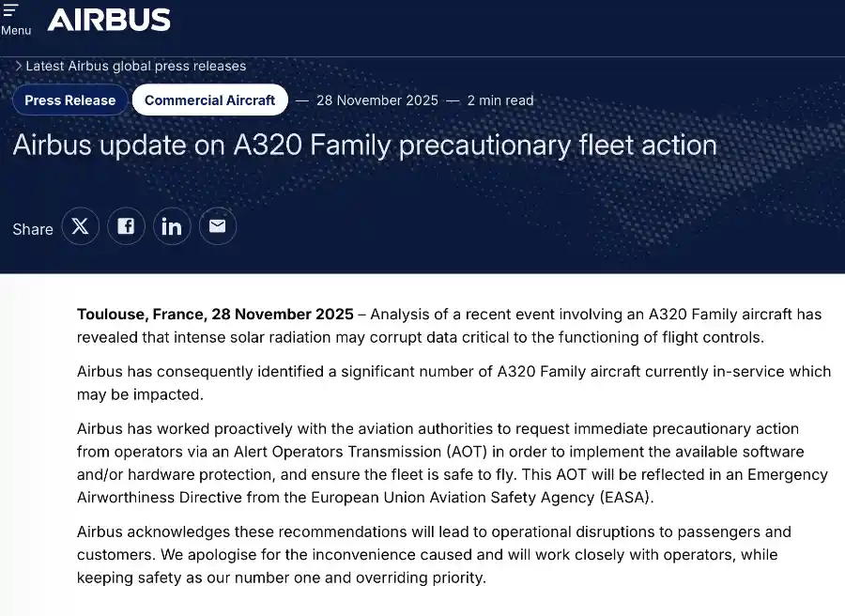Click the Share label
This screenshot has width=845, height=616.
pyautogui.click(x=32, y=229)
